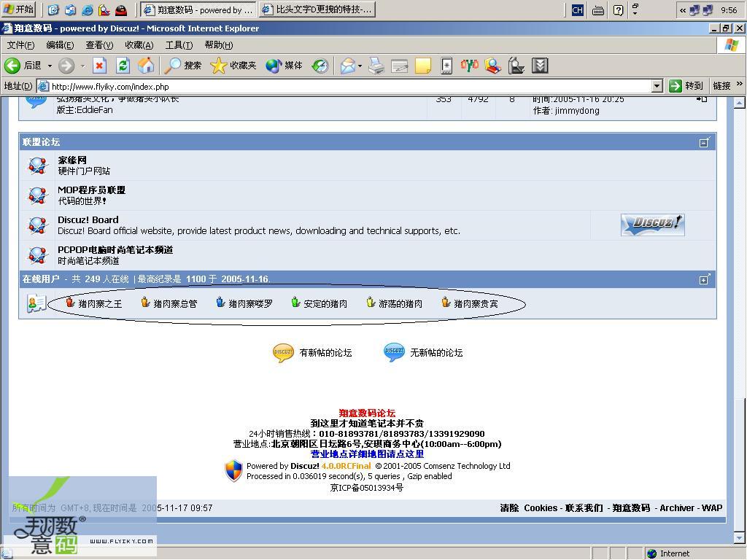
Task: Show hidden tray icons with the chevron
Action: tap(683, 10)
